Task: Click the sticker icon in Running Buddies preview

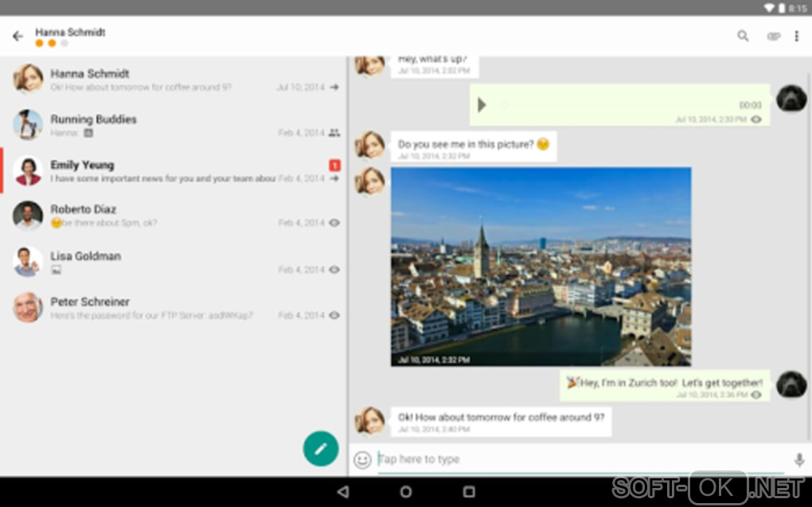Action: coord(88,133)
